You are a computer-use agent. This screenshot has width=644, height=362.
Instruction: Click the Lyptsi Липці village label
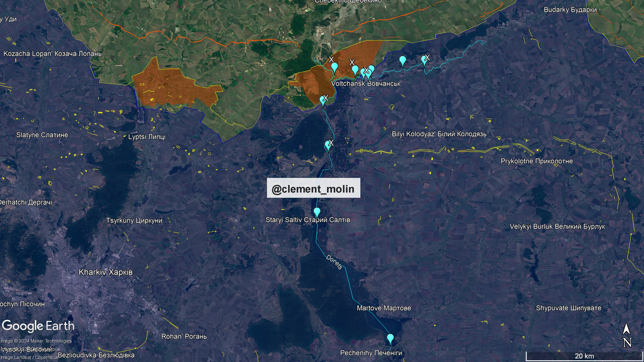point(147,137)
